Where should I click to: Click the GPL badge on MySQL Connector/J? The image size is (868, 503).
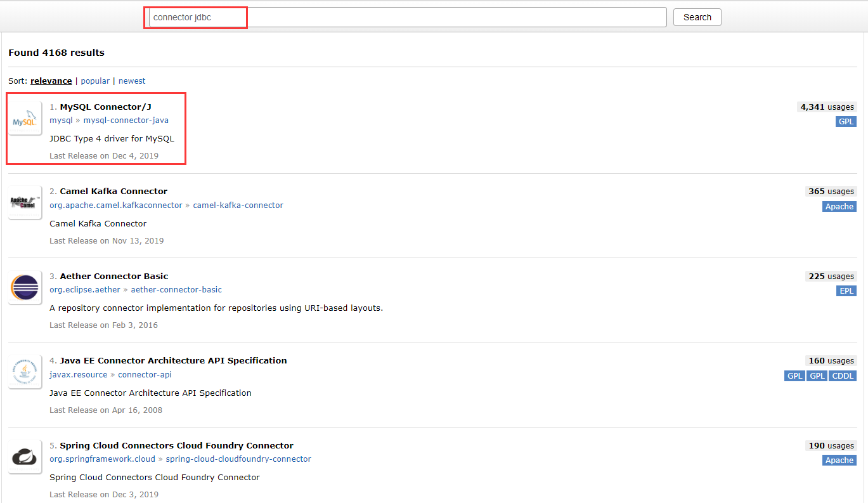846,122
